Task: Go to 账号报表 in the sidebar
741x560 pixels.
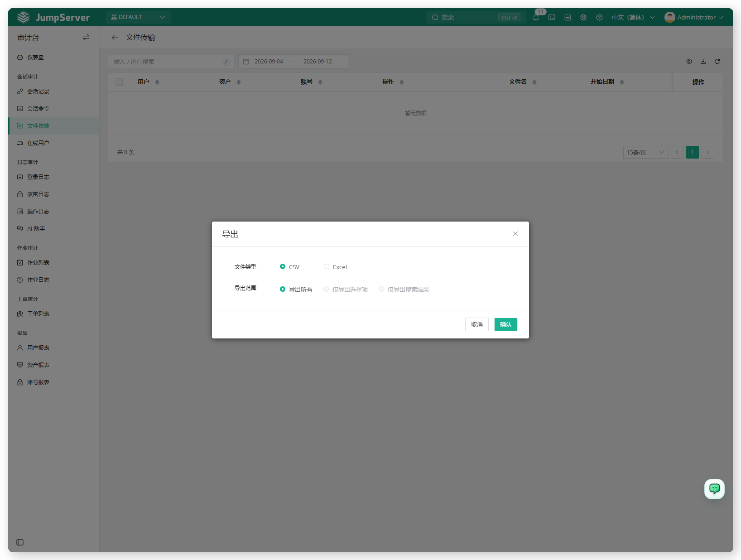Action: pos(53,382)
